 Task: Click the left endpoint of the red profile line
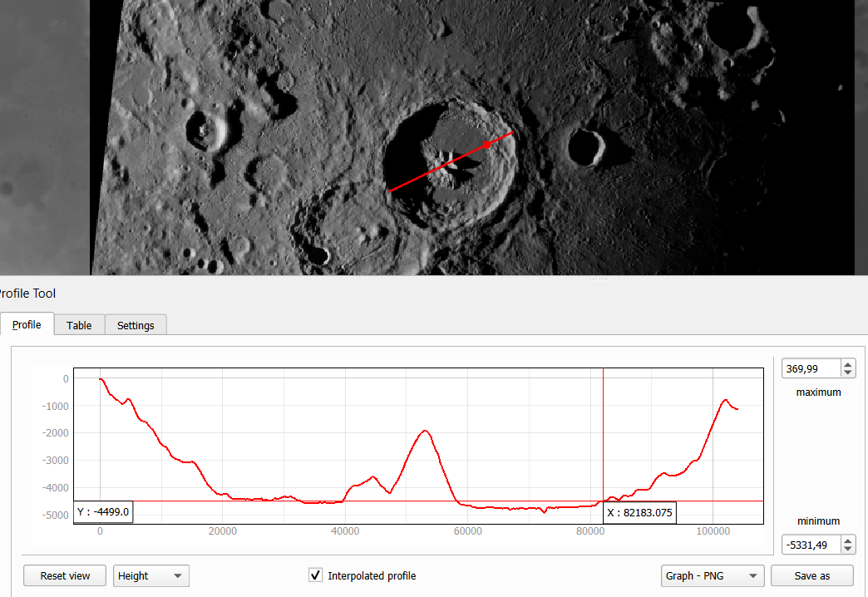[x=391, y=191]
